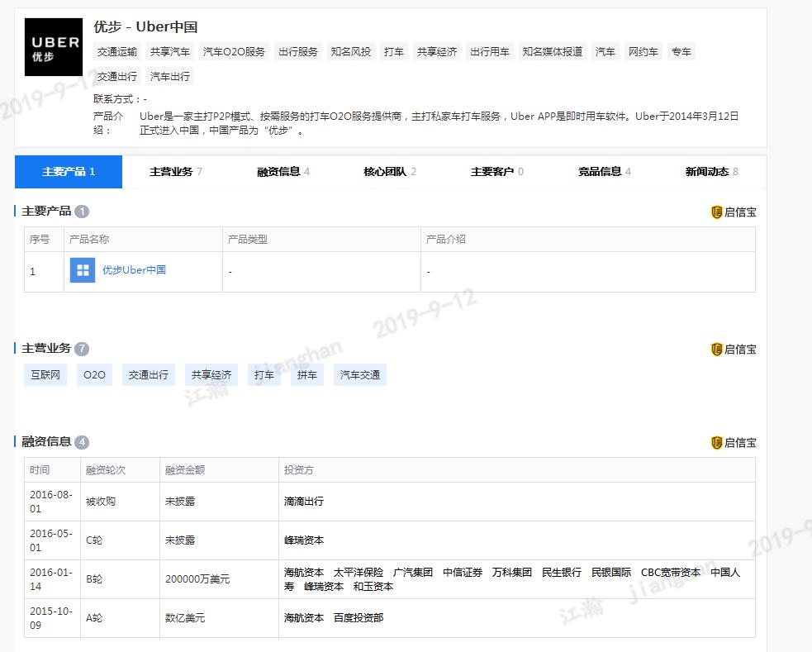Click the Uber 优步 company logo
Image resolution: width=812 pixels, height=652 pixels.
point(54,47)
